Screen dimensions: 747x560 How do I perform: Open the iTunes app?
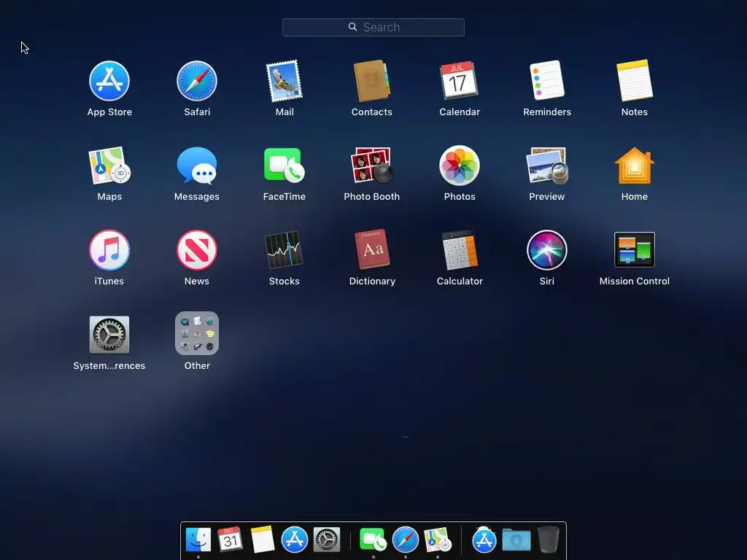tap(109, 250)
